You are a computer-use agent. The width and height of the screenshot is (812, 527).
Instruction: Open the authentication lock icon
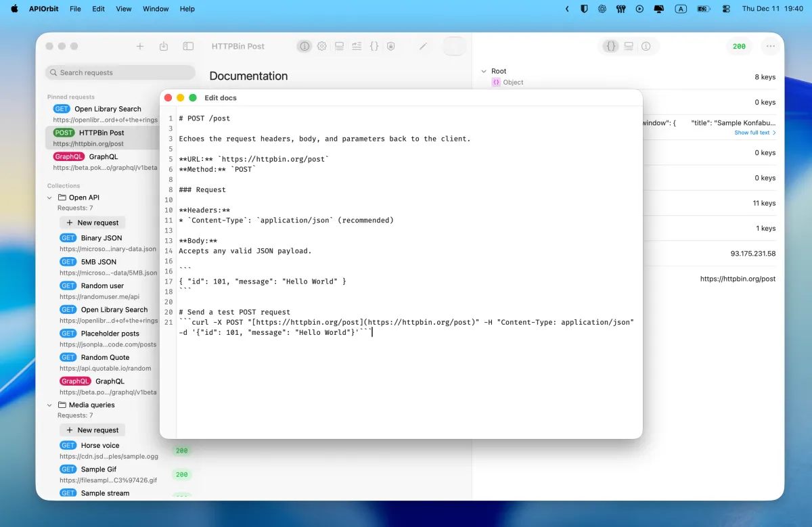(x=390, y=46)
